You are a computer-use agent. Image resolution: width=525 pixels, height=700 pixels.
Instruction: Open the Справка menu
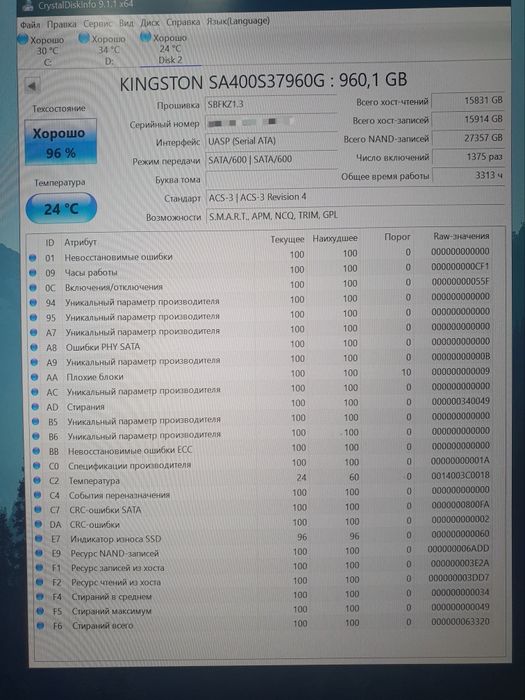(x=183, y=22)
